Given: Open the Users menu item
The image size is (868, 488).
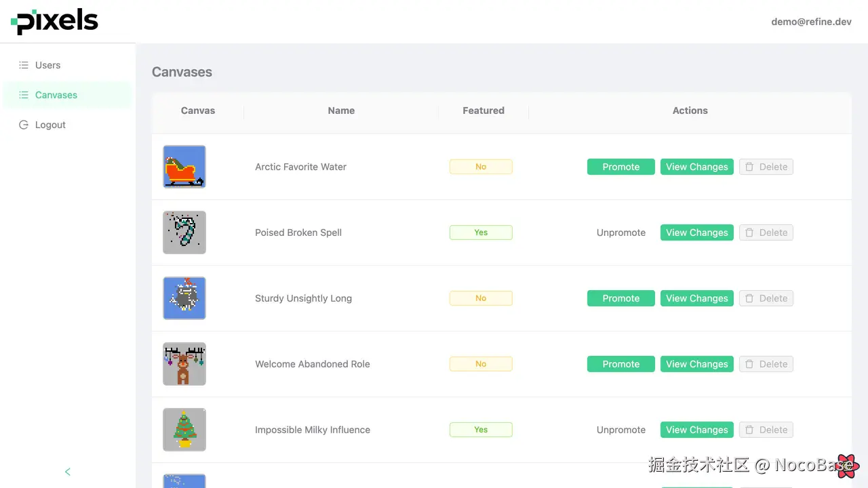Looking at the screenshot, I should (x=68, y=65).
